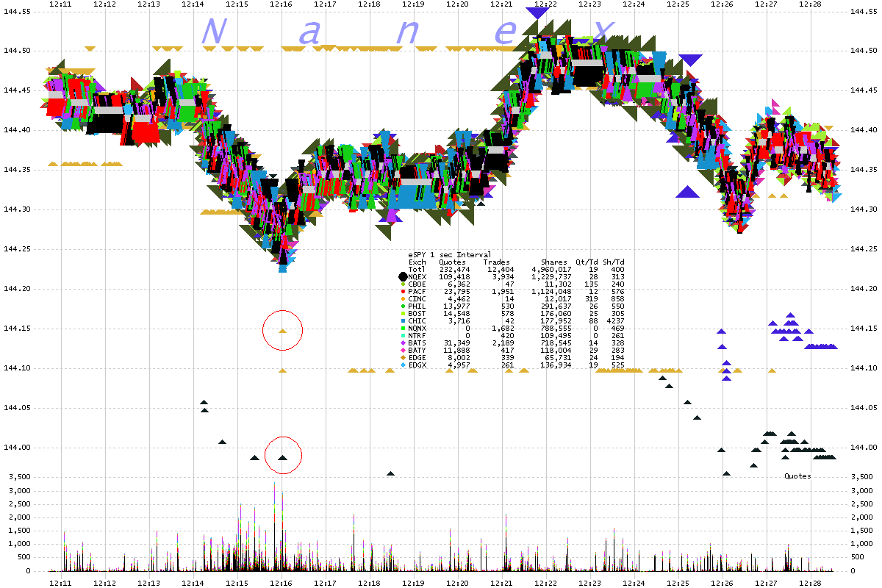Click 144.10 on the right price axis
The height and width of the screenshot is (588, 882).
tap(862, 368)
